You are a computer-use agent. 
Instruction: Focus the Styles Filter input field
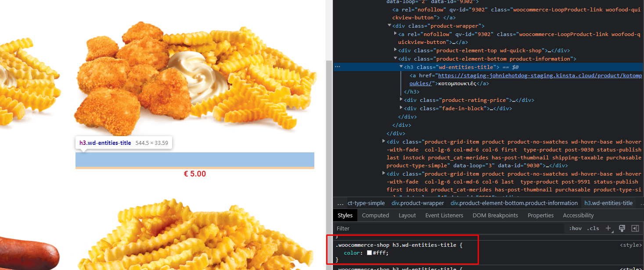[x=449, y=228]
